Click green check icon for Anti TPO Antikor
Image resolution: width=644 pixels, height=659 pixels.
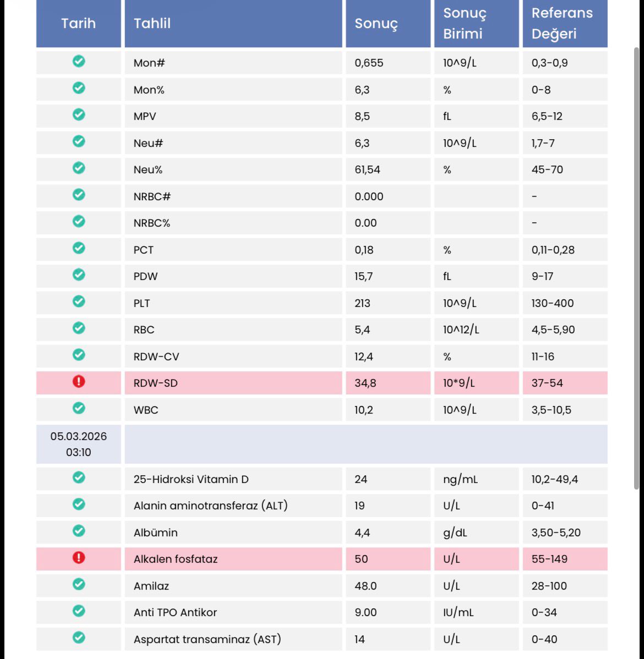tap(79, 611)
